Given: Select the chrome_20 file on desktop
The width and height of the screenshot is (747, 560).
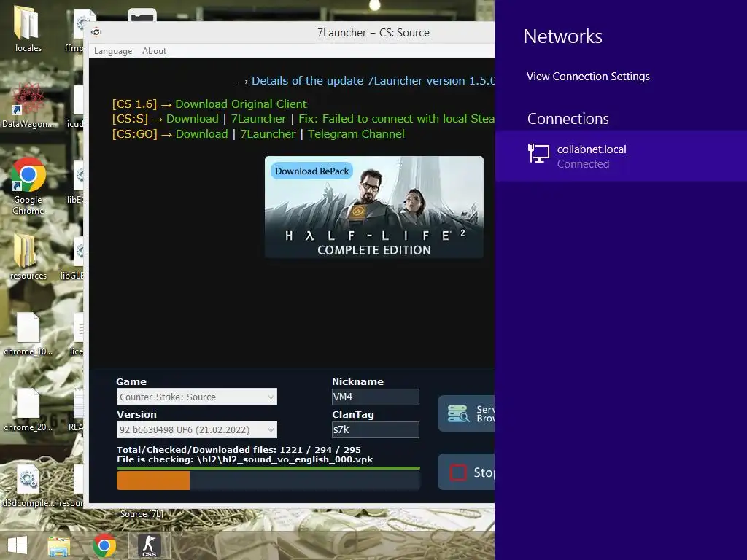Looking at the screenshot, I should [28, 410].
